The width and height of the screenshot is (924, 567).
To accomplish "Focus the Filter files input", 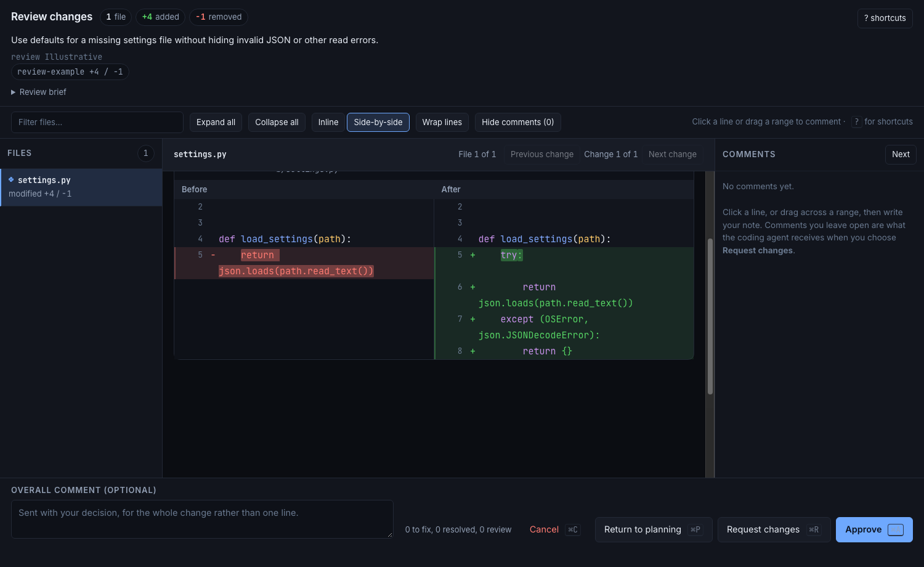I will tap(97, 122).
